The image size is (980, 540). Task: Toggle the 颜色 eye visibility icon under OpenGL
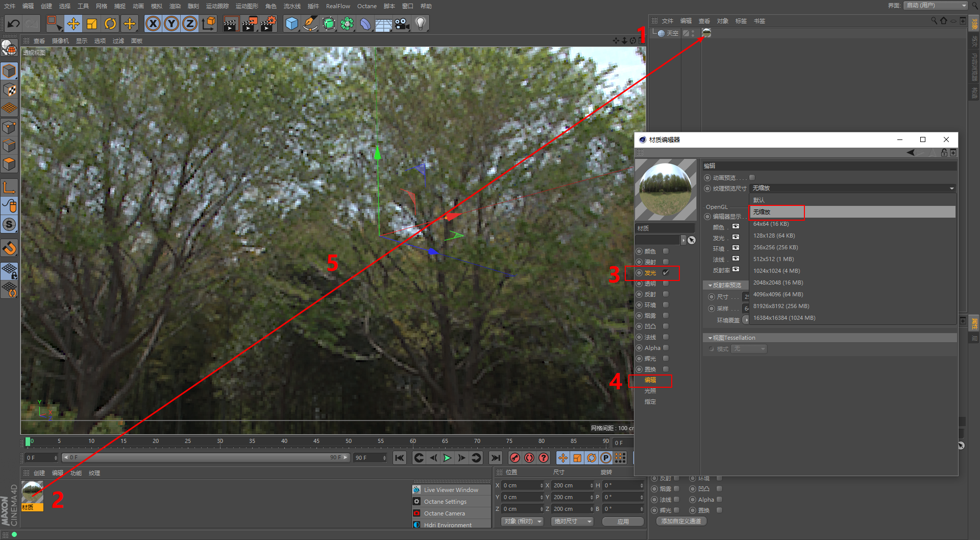(736, 226)
